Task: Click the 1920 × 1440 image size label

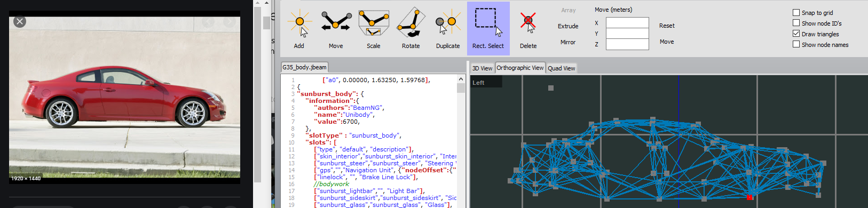Action: pos(26,179)
